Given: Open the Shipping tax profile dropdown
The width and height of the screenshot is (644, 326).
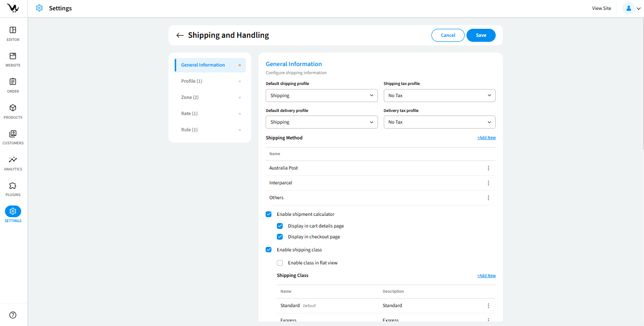Looking at the screenshot, I should point(439,95).
